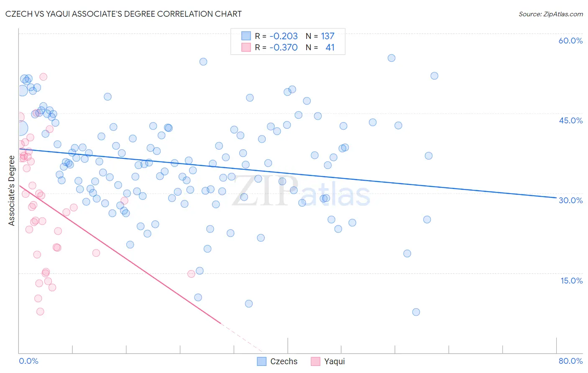Click the blue Czech regression line
Screen dimensions: 588x373
(288, 173)
